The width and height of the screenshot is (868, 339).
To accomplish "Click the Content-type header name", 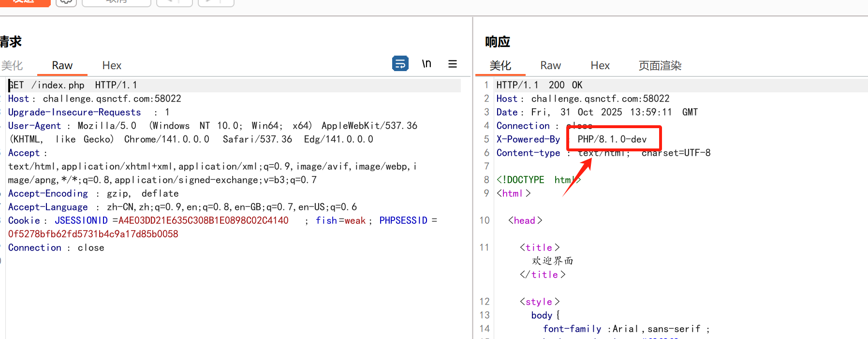I will [528, 153].
